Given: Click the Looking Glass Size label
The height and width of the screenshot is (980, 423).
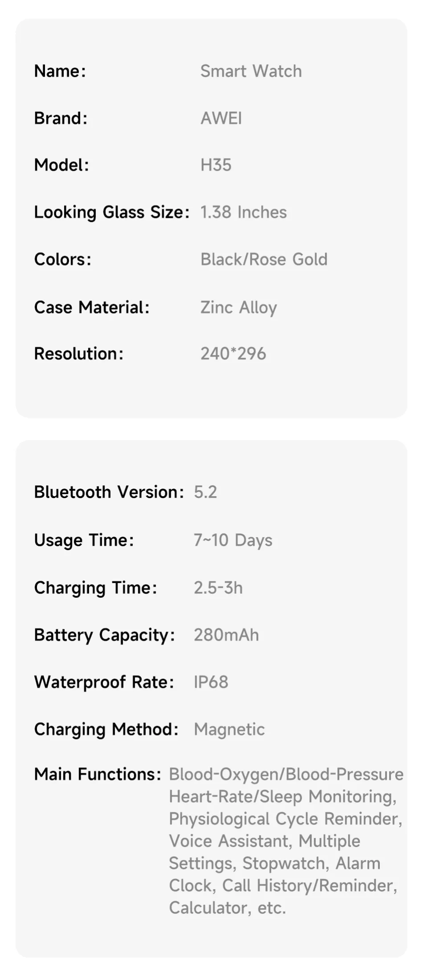Looking at the screenshot, I should (x=111, y=212).
